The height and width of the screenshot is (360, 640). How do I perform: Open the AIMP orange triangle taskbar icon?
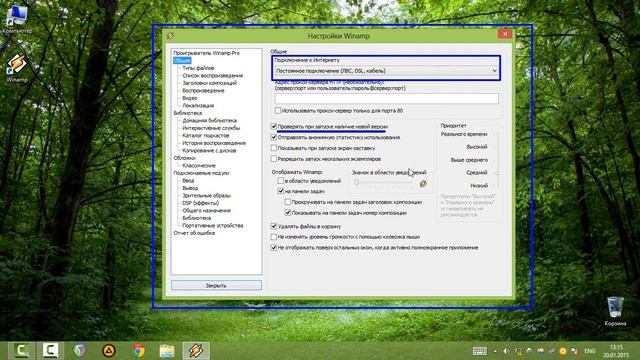[109, 351]
